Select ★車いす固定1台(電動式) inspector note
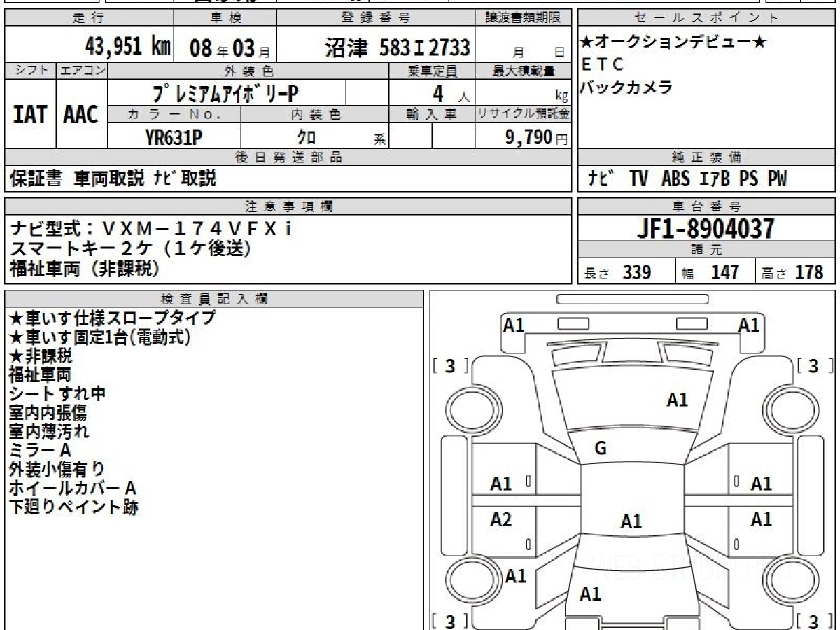 99,337
